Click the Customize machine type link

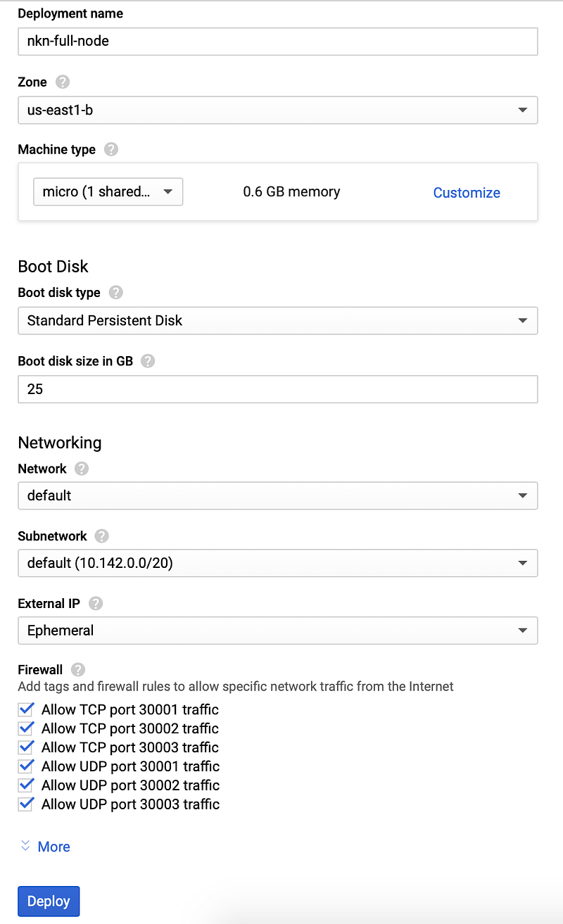click(467, 193)
